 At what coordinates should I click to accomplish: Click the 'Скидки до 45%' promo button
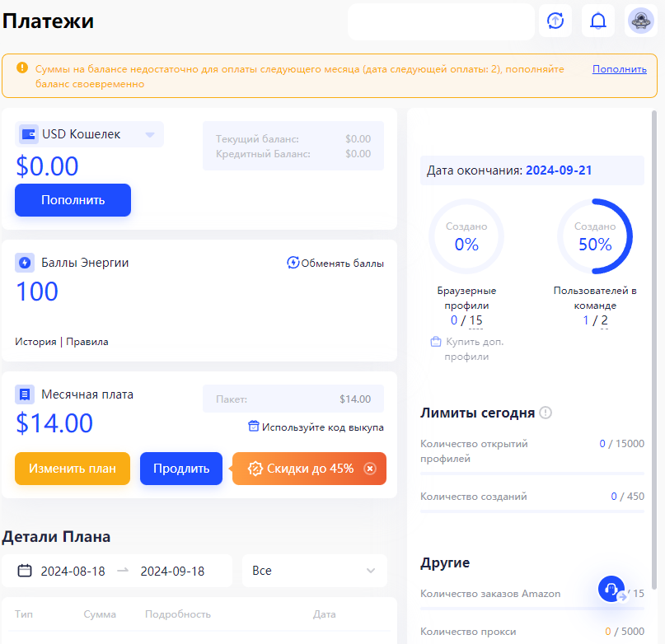(x=309, y=469)
